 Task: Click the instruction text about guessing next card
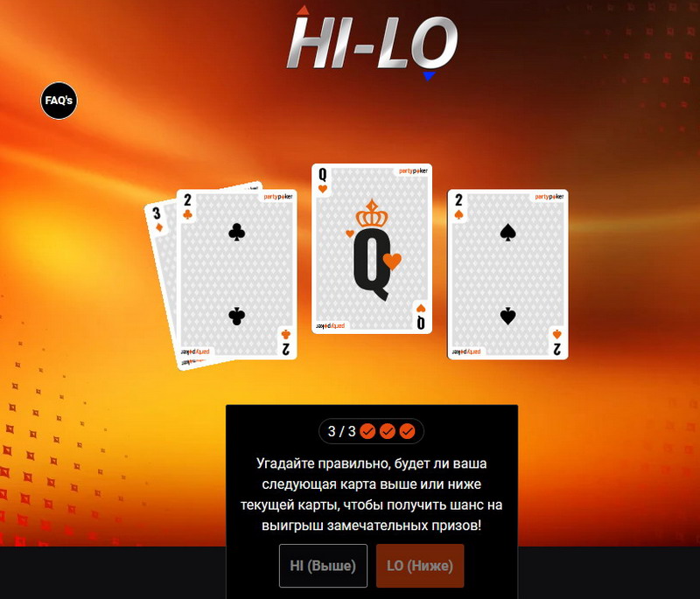[x=371, y=494]
